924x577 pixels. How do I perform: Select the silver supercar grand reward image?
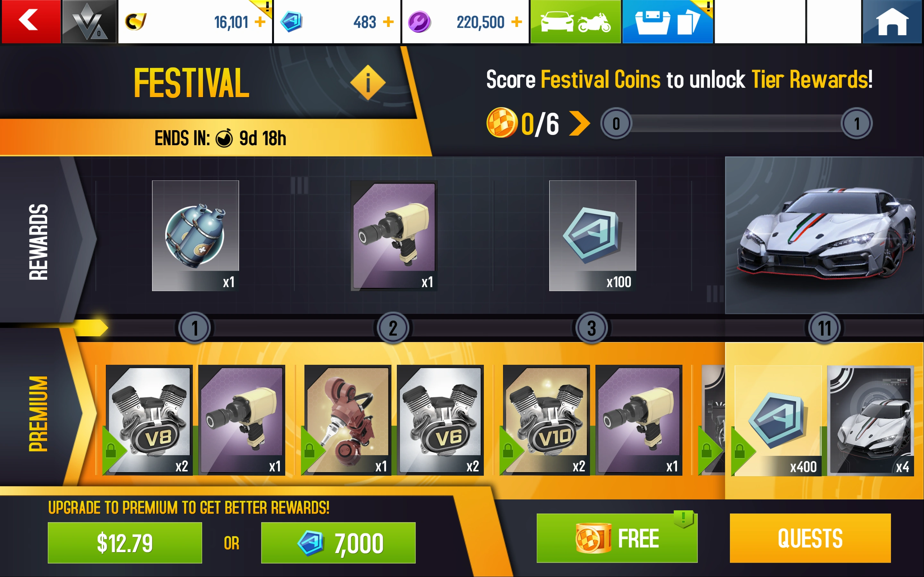(824, 235)
